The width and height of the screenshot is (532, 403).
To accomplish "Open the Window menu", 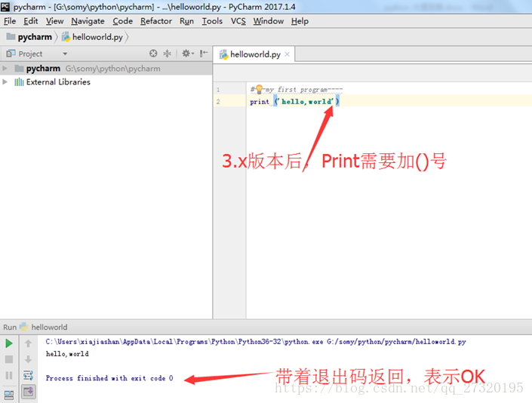I will [x=269, y=21].
